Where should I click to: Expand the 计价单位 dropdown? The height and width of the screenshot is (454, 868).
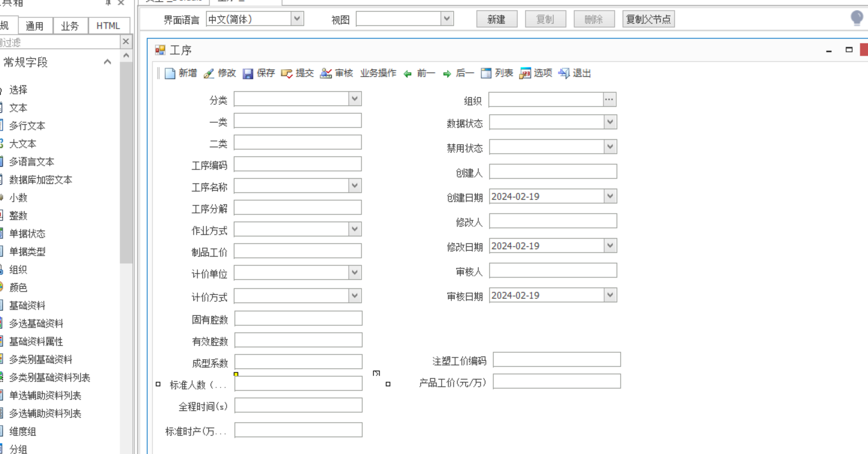[355, 273]
